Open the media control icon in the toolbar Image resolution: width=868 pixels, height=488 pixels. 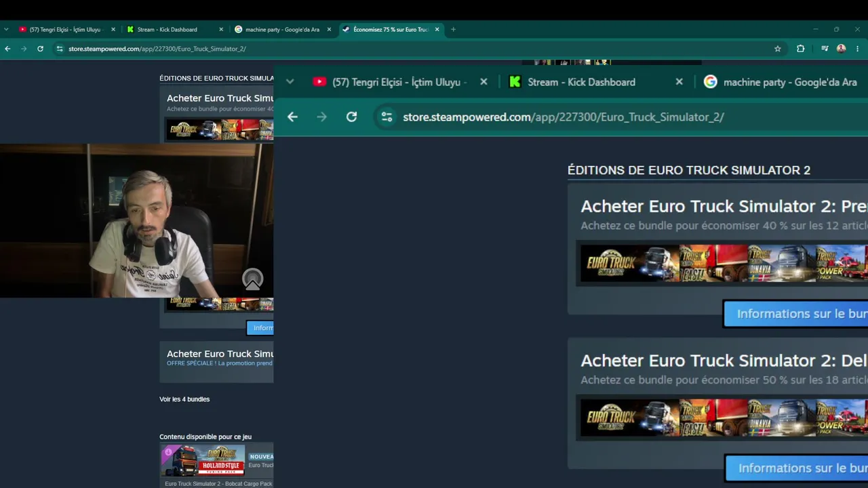[825, 49]
